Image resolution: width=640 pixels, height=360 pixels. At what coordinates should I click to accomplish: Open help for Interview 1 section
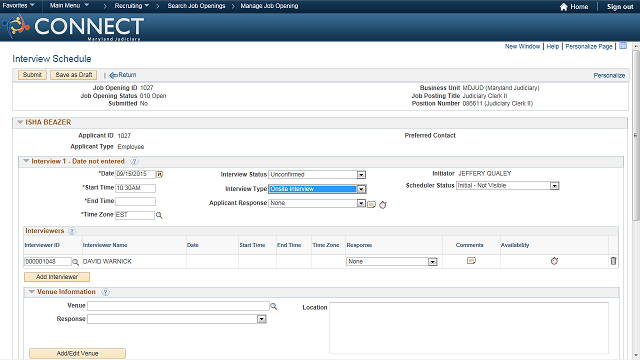pyautogui.click(x=134, y=161)
